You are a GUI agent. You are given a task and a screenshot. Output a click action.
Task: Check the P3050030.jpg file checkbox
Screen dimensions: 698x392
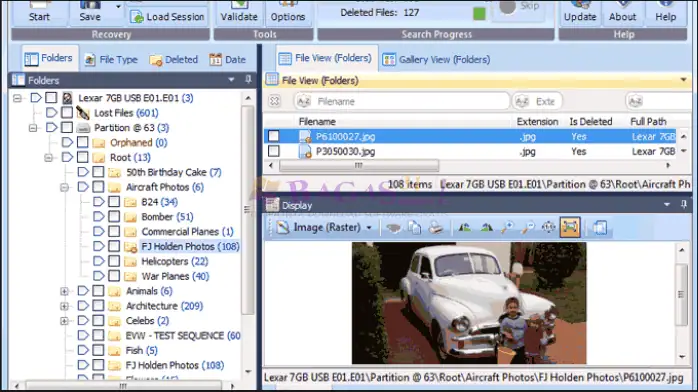point(274,151)
